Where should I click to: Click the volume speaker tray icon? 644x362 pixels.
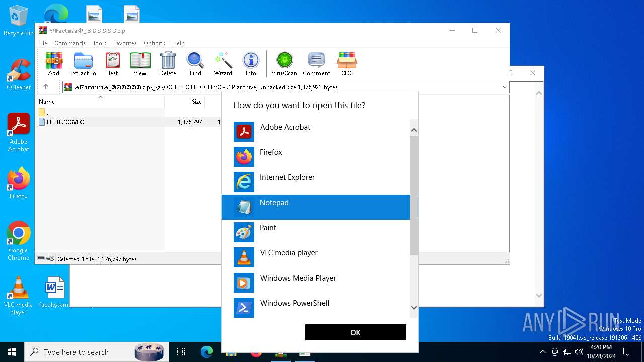[579, 352]
